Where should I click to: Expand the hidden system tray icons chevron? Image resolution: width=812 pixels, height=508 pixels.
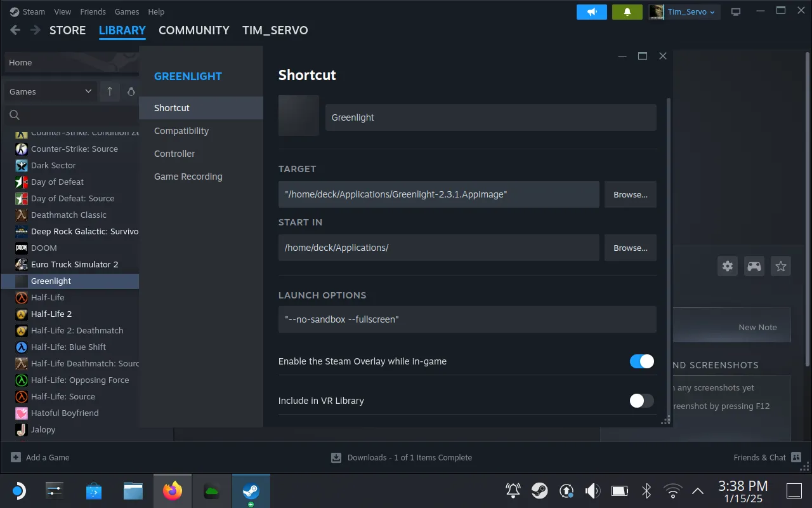(x=697, y=490)
